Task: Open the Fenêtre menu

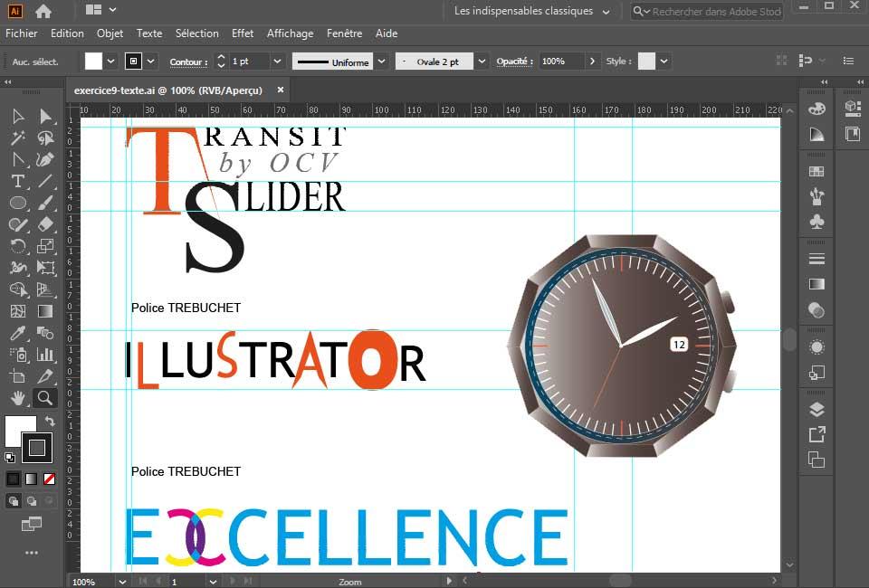Action: (x=344, y=33)
